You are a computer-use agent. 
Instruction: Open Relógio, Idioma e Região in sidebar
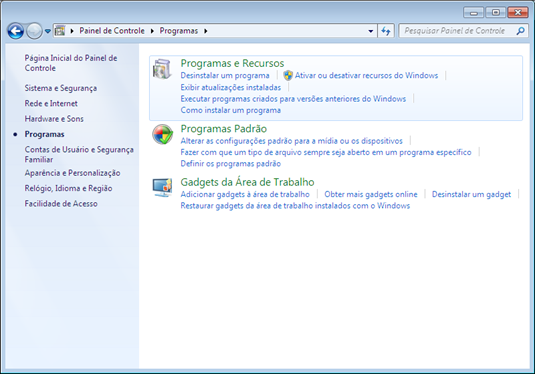coord(68,188)
